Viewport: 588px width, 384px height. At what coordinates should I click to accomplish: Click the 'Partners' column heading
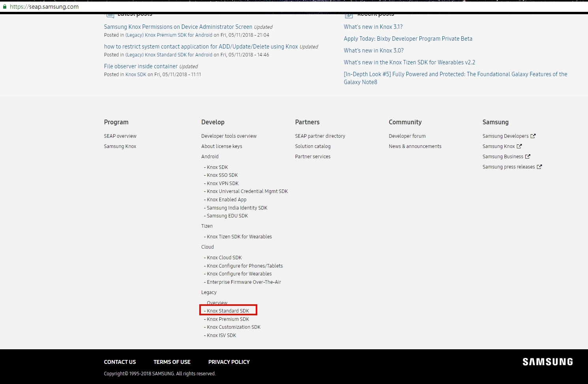point(307,122)
